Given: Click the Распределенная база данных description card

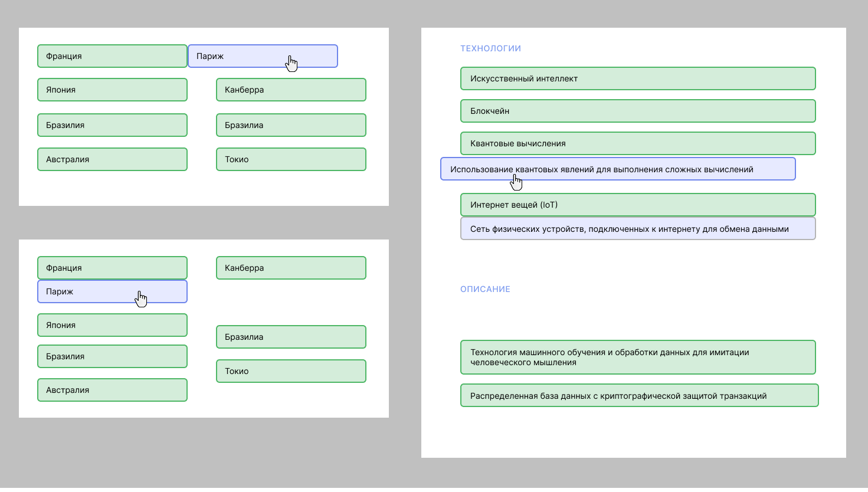Looking at the screenshot, I should point(639,396).
